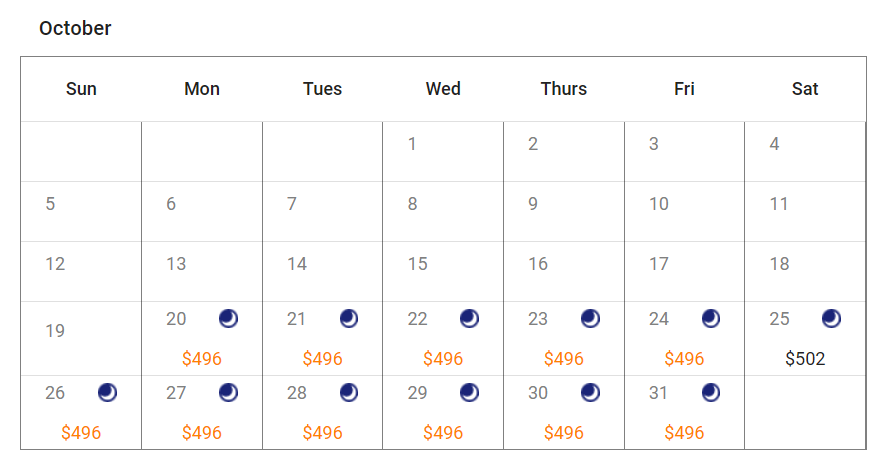The height and width of the screenshot is (464, 870).
Task: Click the Wed column header
Action: click(x=443, y=89)
